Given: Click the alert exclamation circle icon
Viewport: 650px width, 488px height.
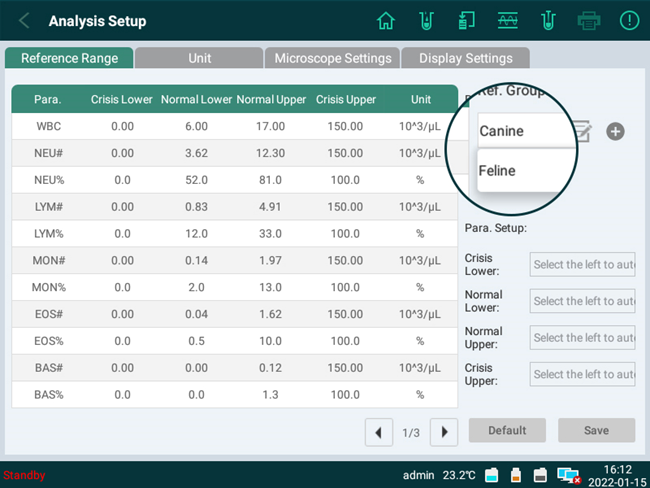Looking at the screenshot, I should (630, 21).
